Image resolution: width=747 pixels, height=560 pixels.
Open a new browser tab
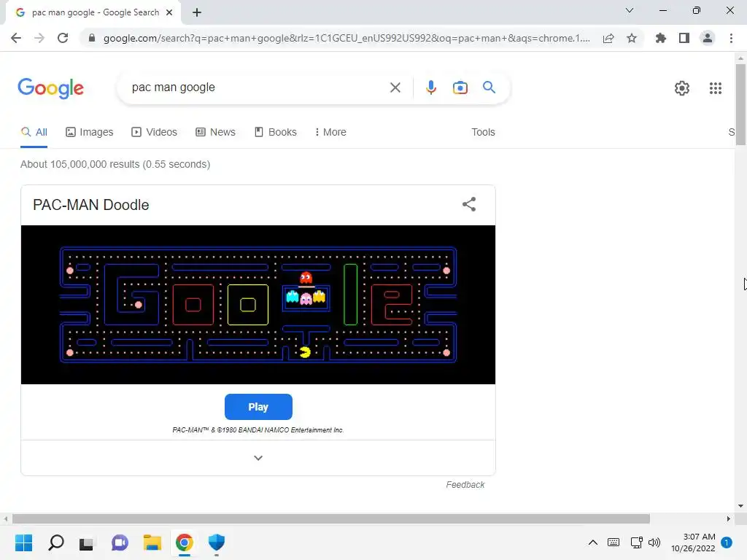(197, 12)
